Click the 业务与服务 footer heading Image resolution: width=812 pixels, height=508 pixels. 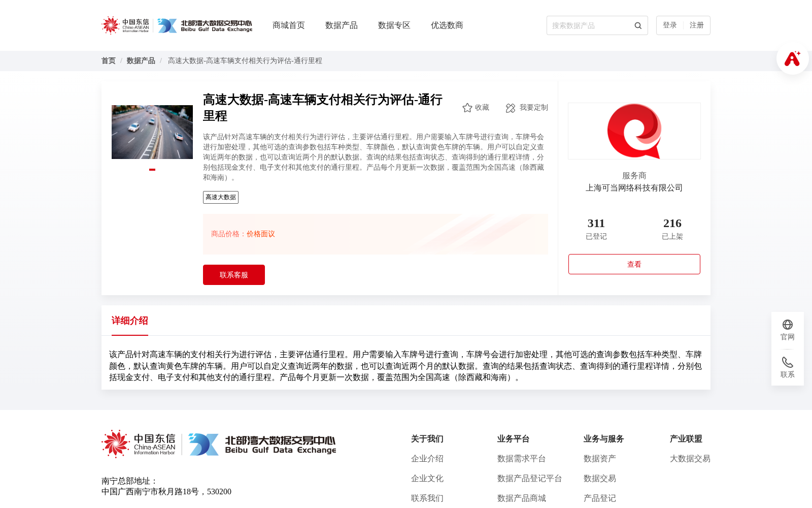tap(604, 439)
